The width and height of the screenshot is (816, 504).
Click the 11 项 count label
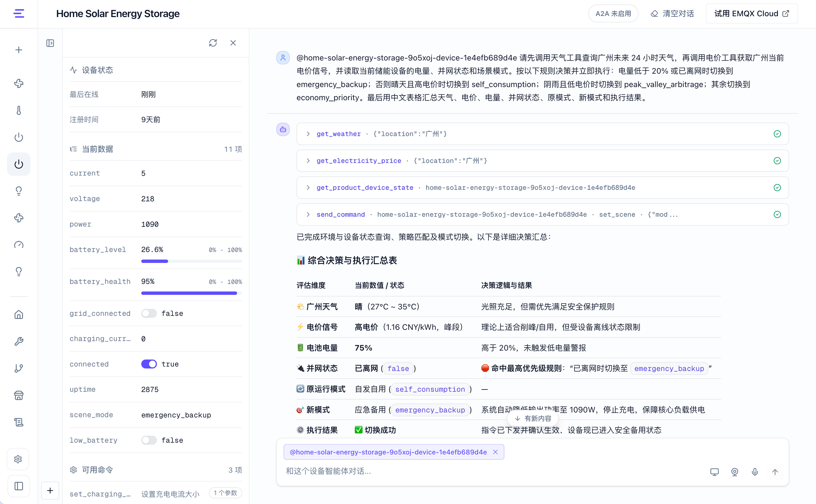(233, 149)
